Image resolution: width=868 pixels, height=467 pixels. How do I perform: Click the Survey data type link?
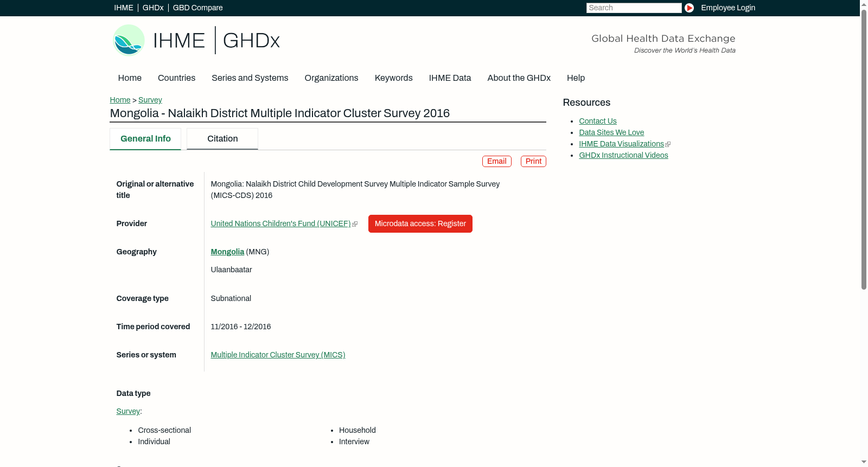click(128, 411)
